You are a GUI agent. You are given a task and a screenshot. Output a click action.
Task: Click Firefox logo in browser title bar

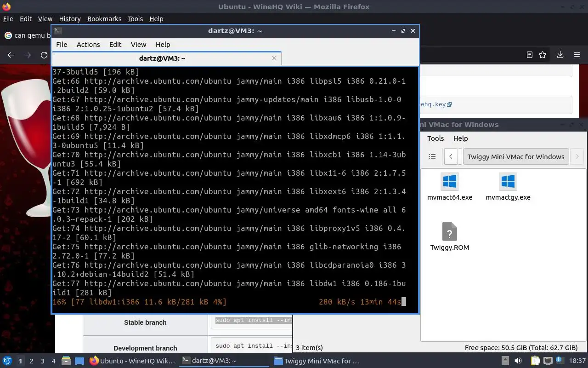[x=6, y=6]
